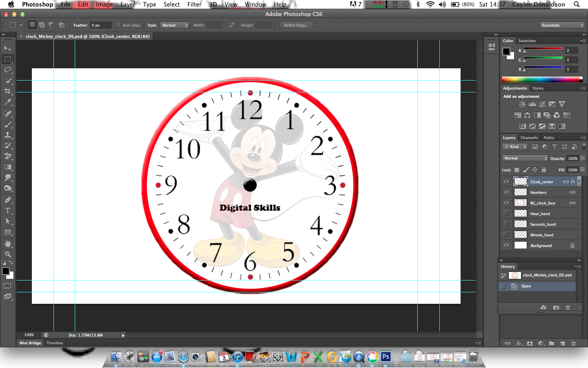Click the Feather input field

pos(100,25)
